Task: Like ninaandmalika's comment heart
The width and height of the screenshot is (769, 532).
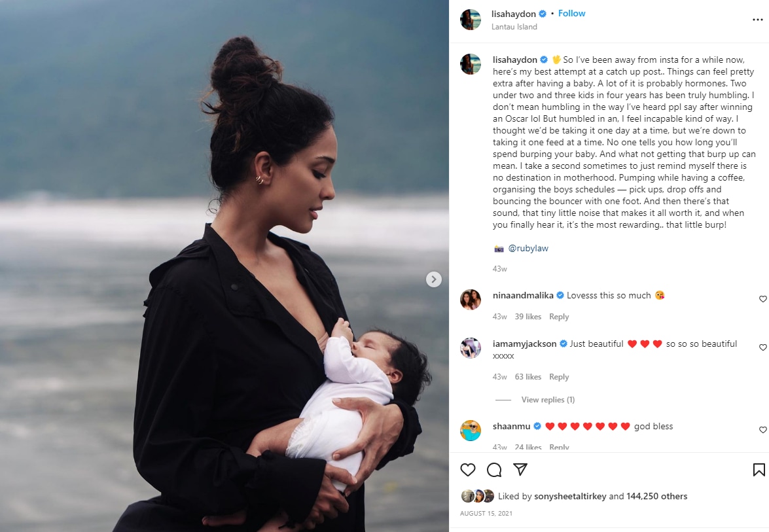Action: pos(762,299)
